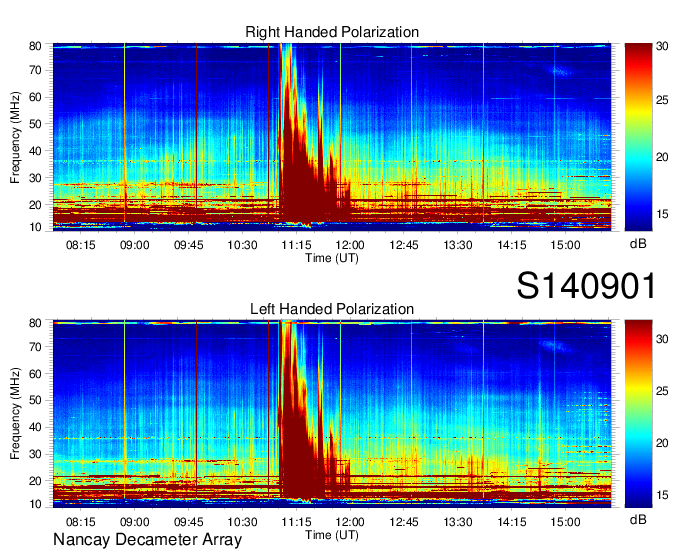Click the 09:00 time label on top plot
Viewport: 680px width, 552px height.
tap(134, 245)
